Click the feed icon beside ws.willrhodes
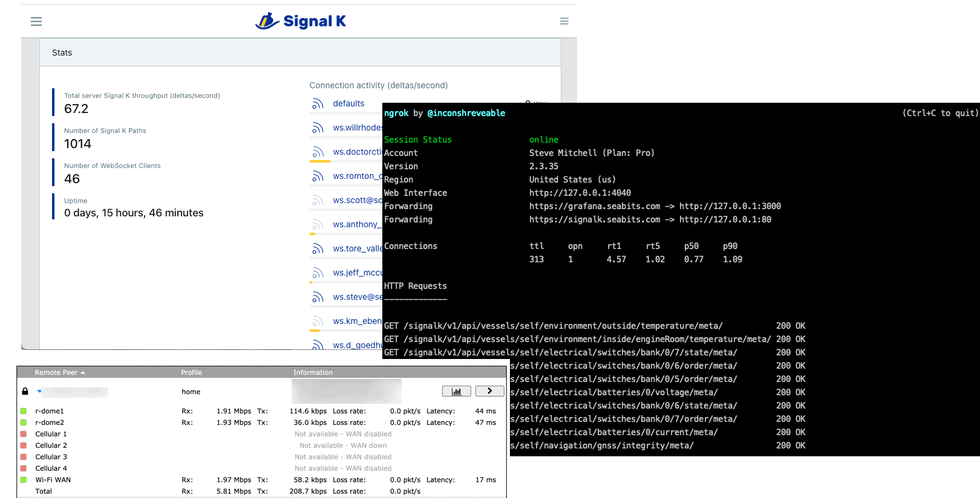 (x=318, y=128)
